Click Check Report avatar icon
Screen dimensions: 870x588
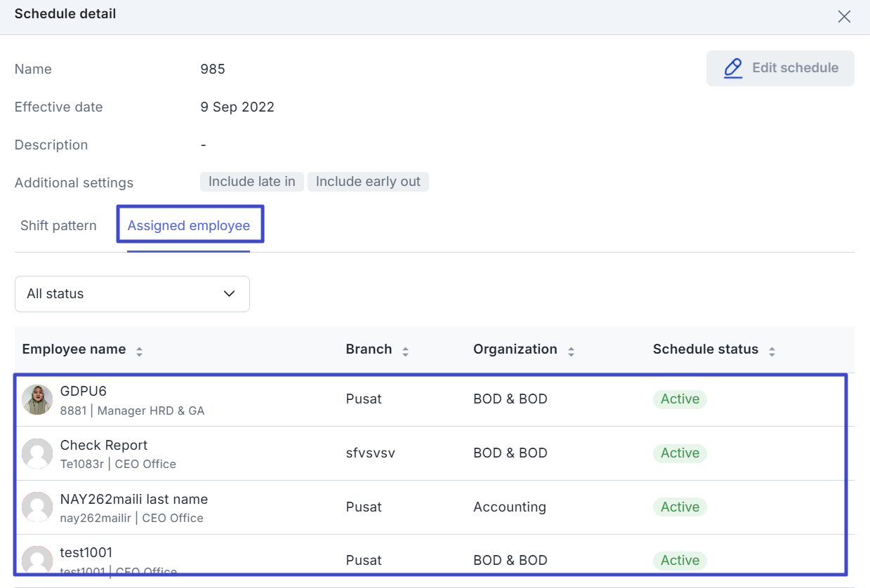coord(37,453)
